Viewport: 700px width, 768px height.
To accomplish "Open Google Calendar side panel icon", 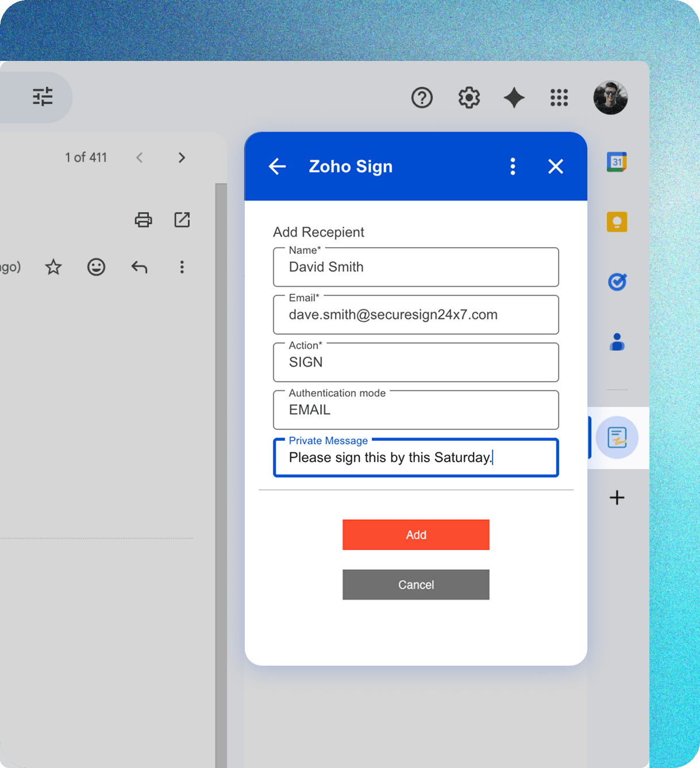I will 617,162.
